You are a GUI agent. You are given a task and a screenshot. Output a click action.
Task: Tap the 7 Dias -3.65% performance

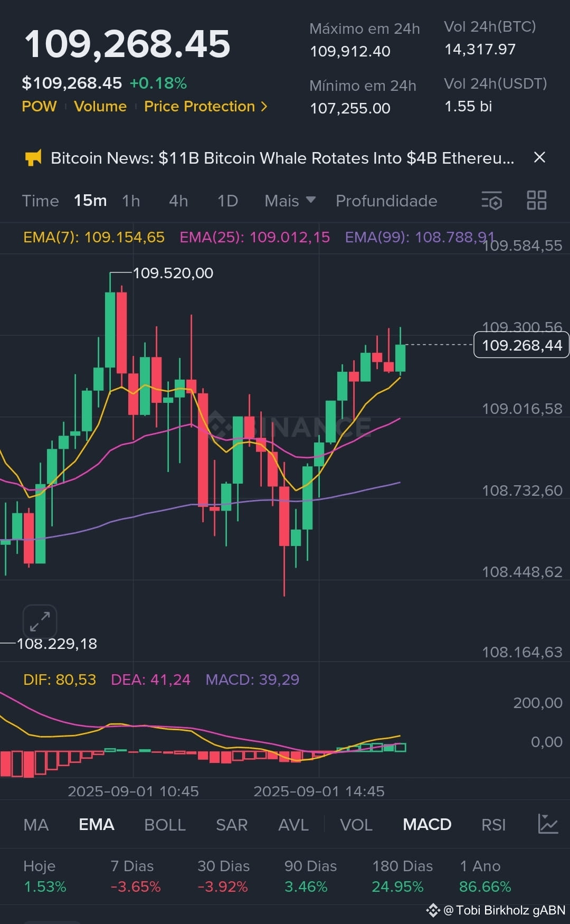click(x=135, y=876)
